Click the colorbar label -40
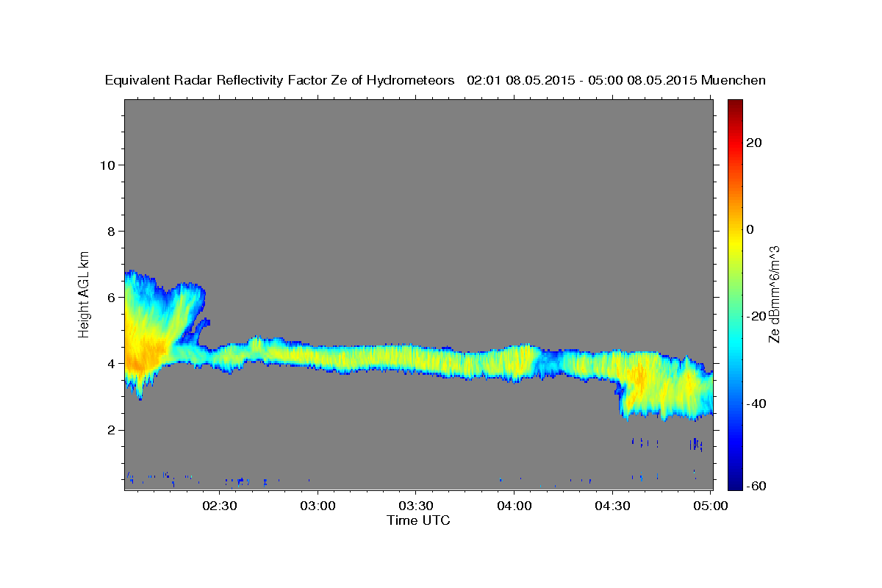Image resolution: width=882 pixels, height=588 pixels. click(756, 404)
